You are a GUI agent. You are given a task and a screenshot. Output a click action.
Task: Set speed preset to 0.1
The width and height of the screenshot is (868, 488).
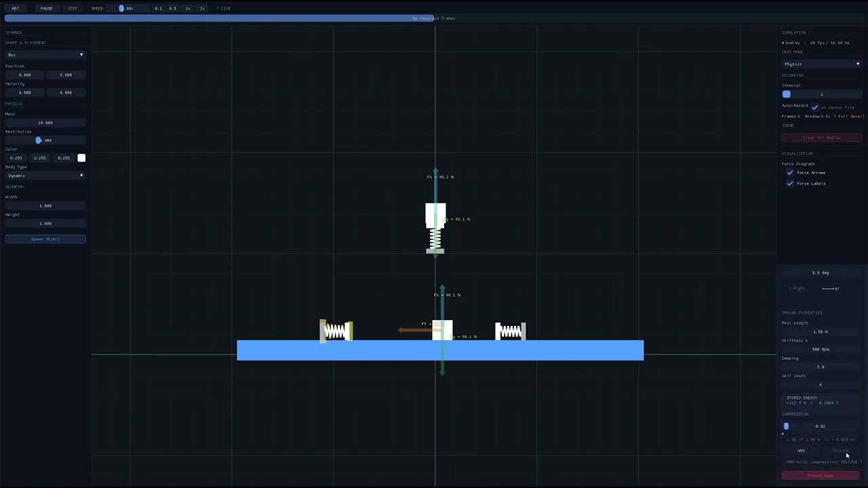[x=158, y=8]
